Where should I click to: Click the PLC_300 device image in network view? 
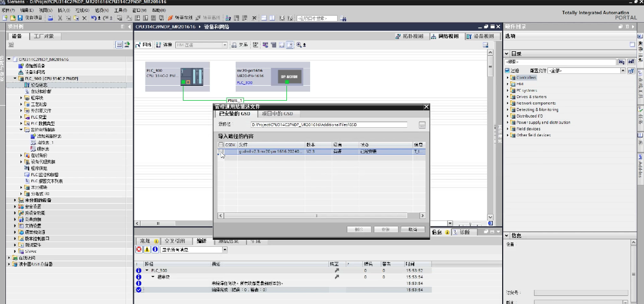coord(192,77)
